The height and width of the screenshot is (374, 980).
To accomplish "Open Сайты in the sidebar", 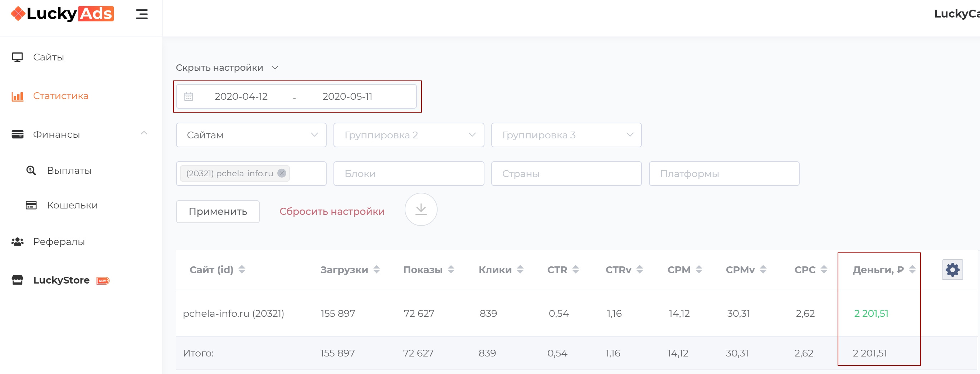I will coord(48,58).
